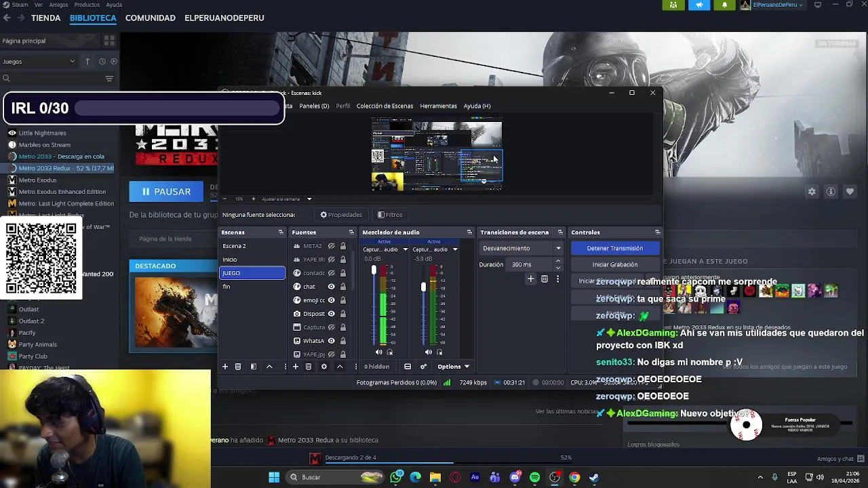Open scene filters icon in Escenas toolbar
Image resolution: width=868 pixels, height=488 pixels.
click(254, 367)
